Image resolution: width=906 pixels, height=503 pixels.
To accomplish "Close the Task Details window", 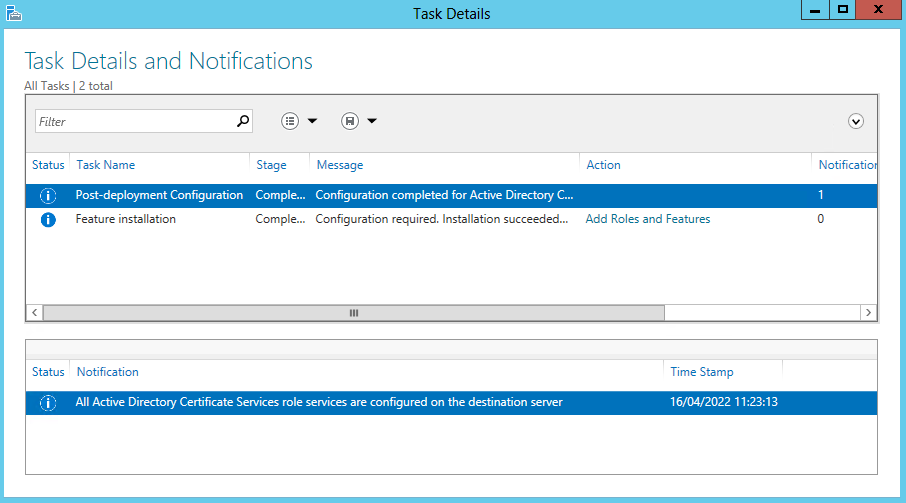I will [878, 10].
